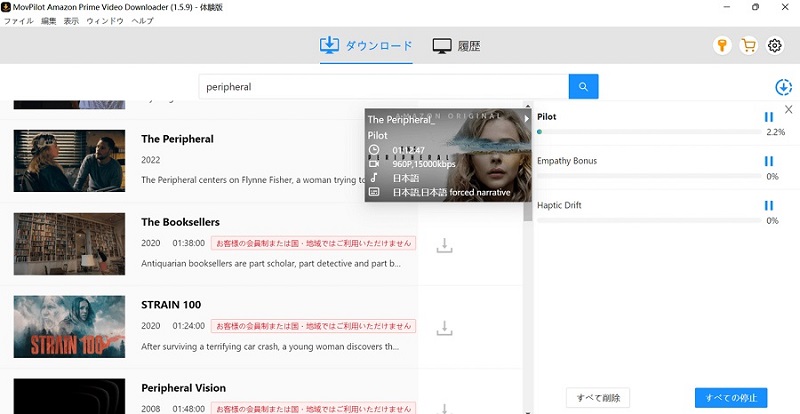800x414 pixels.
Task: Click the region unavailable notice for STRAIN 100
Action: [x=313, y=326]
